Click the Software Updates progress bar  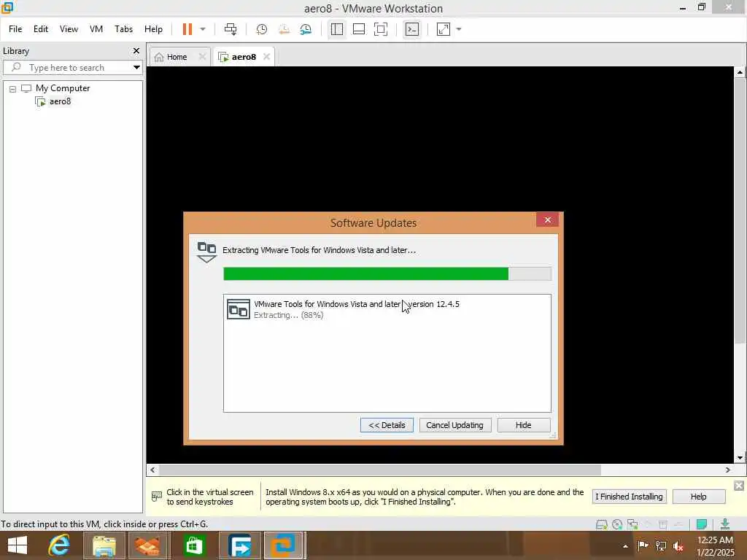[x=387, y=274]
